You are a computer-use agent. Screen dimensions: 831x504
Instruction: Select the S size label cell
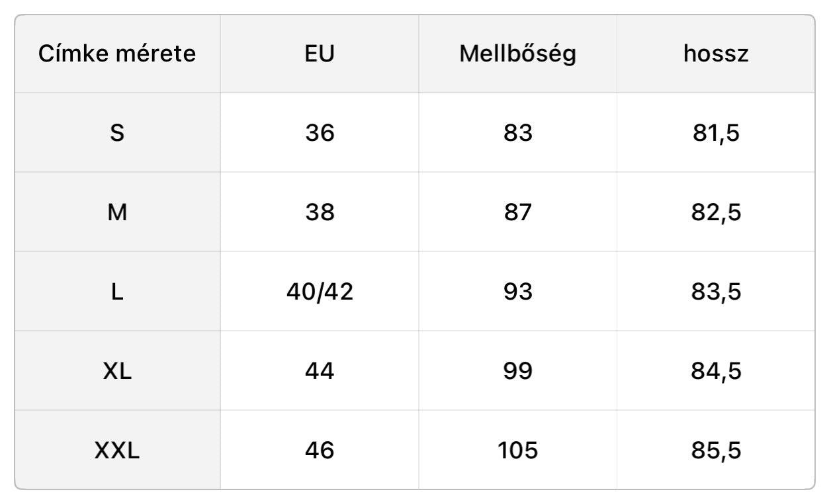tap(117, 133)
